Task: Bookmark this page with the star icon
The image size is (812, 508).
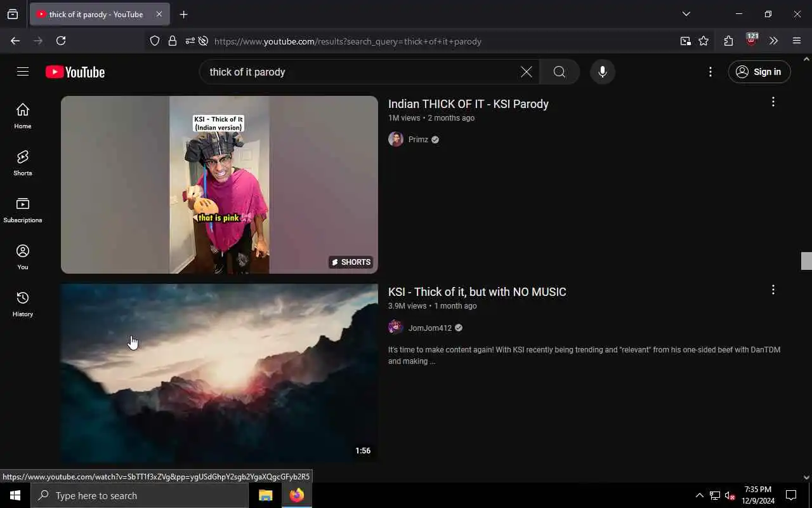Action: coord(704,41)
